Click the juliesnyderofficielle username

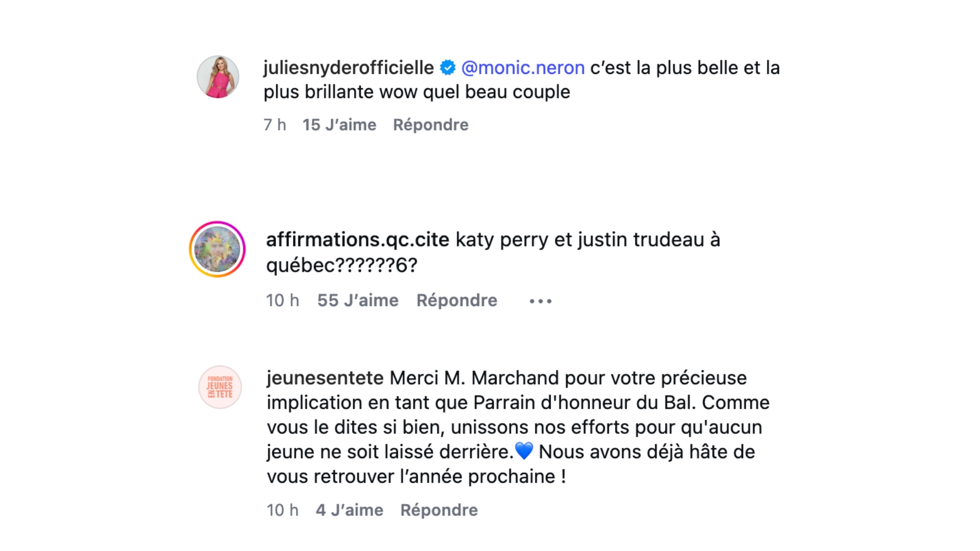click(348, 68)
